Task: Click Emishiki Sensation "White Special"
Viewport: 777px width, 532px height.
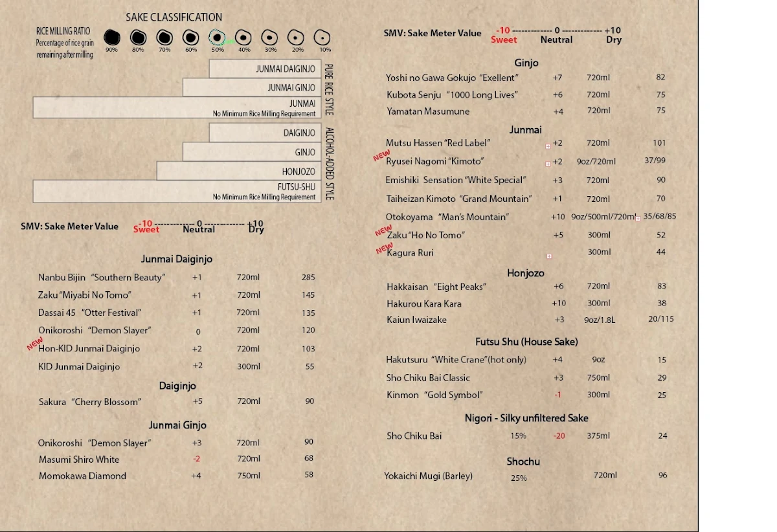Action: [456, 180]
